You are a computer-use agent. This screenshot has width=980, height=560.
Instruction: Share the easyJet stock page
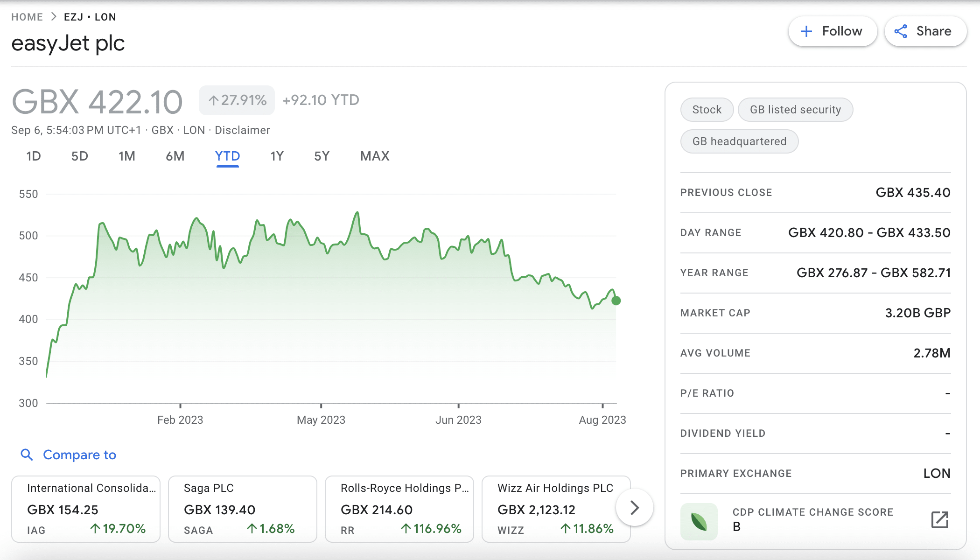(925, 31)
